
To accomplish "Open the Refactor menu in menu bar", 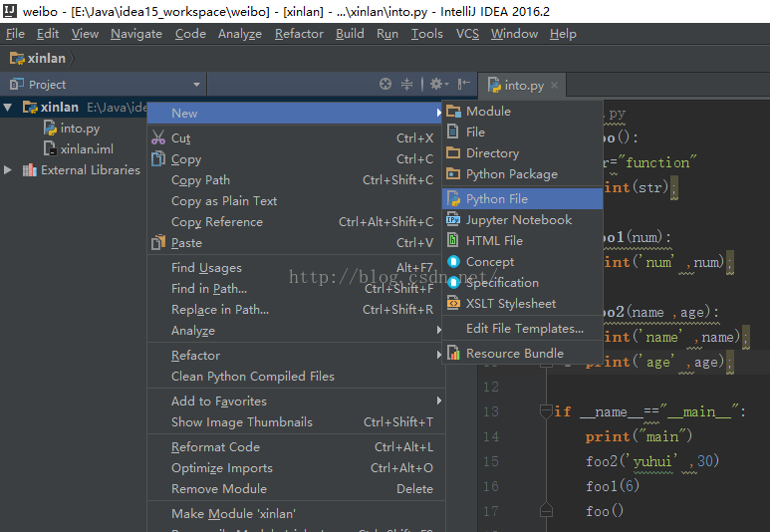I will coord(299,34).
